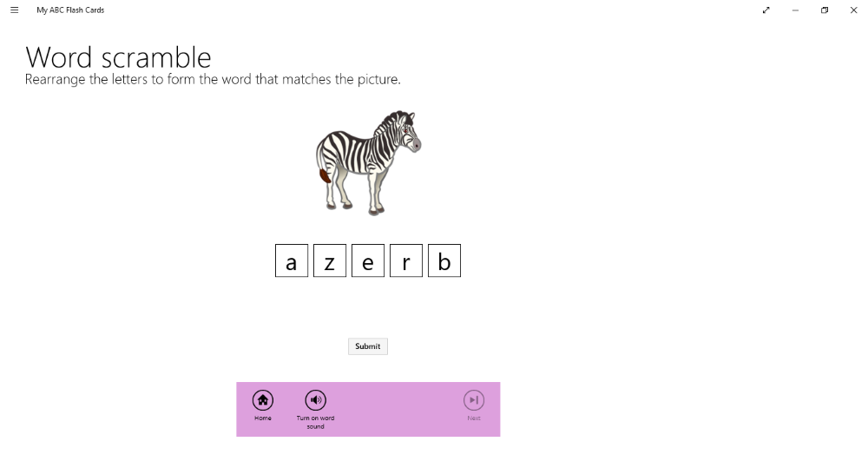The width and height of the screenshot is (868, 461).
Task: Click the 'Next' label in pink bar
Action: point(474,418)
